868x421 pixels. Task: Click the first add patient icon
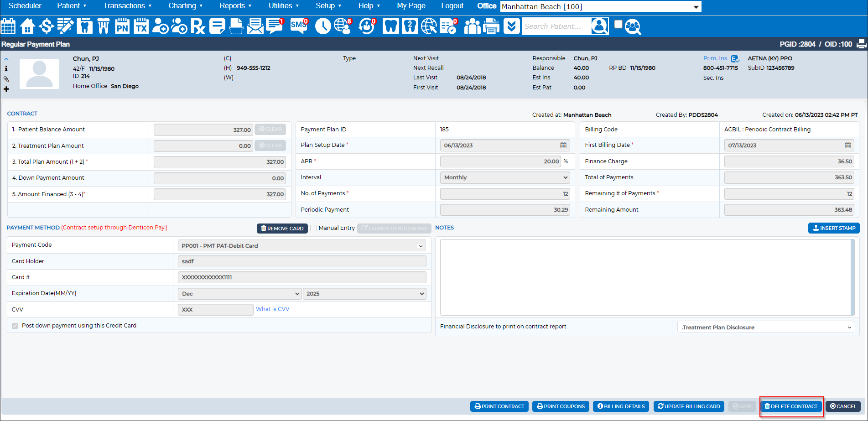pos(160,26)
